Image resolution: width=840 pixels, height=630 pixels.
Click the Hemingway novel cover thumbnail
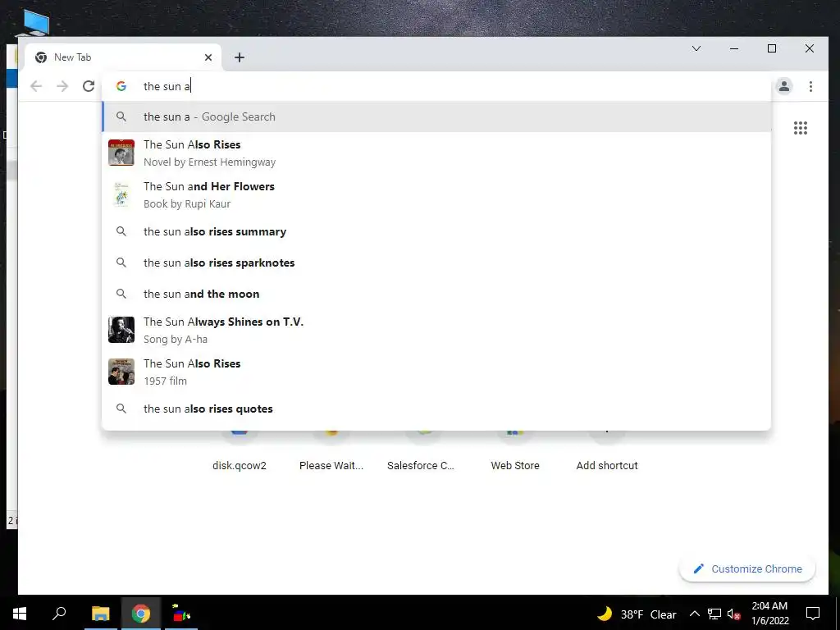121,153
